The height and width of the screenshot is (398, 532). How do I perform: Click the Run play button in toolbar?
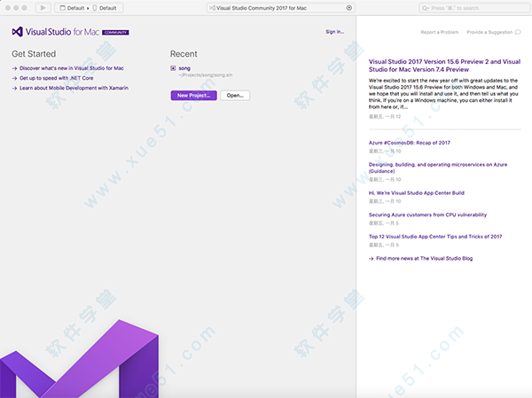tap(43, 8)
